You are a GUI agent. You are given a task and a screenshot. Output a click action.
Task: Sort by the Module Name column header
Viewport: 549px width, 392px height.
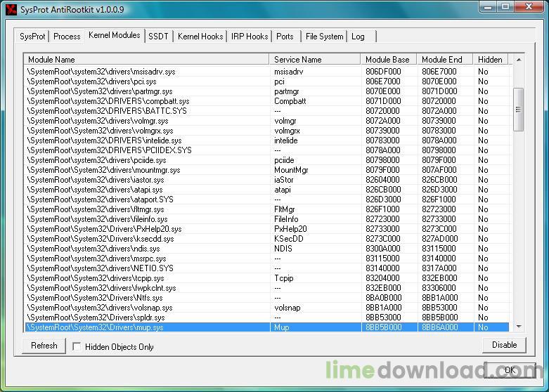[x=146, y=60]
